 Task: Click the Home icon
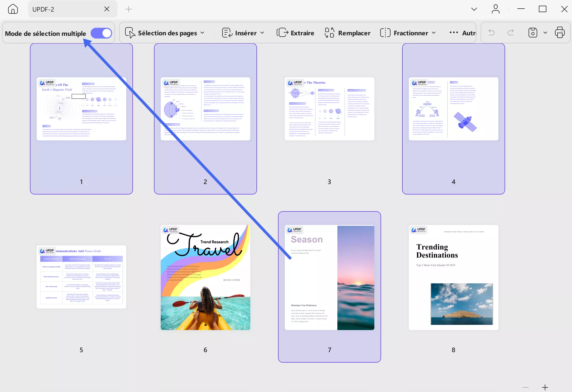point(13,9)
